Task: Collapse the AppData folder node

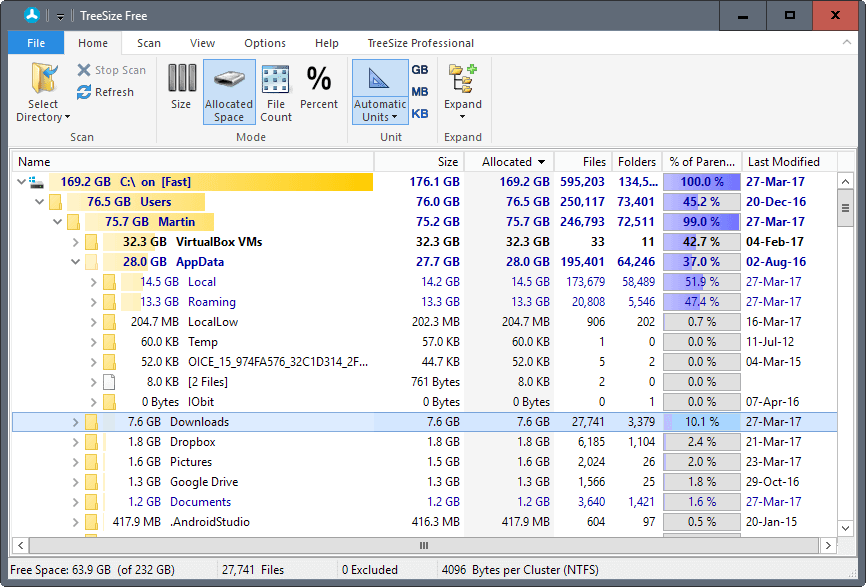Action: click(76, 262)
